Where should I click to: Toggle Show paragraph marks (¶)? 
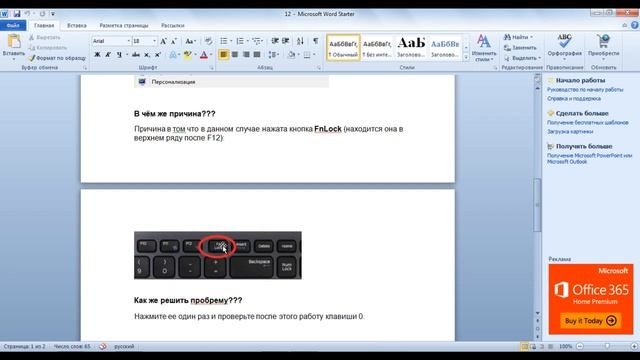click(316, 41)
